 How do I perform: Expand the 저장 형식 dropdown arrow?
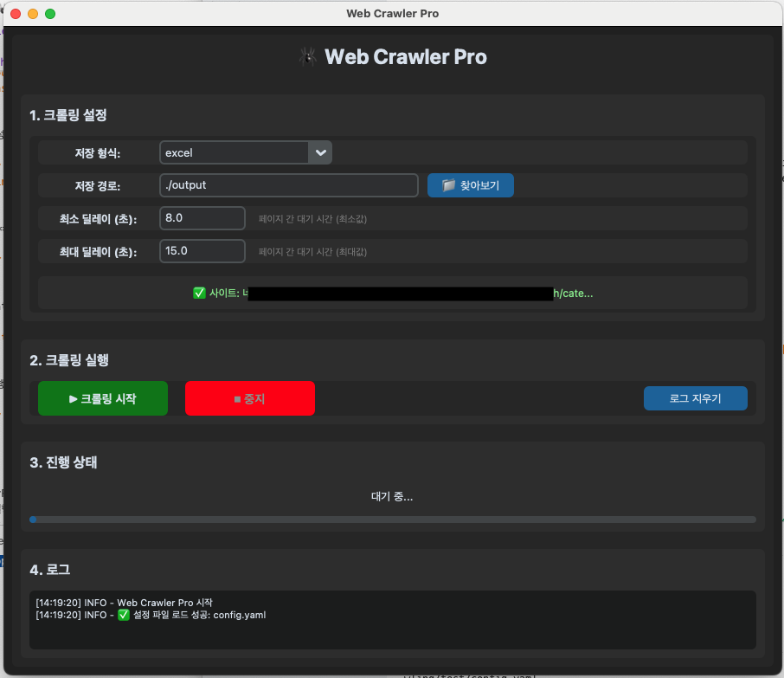[320, 152]
